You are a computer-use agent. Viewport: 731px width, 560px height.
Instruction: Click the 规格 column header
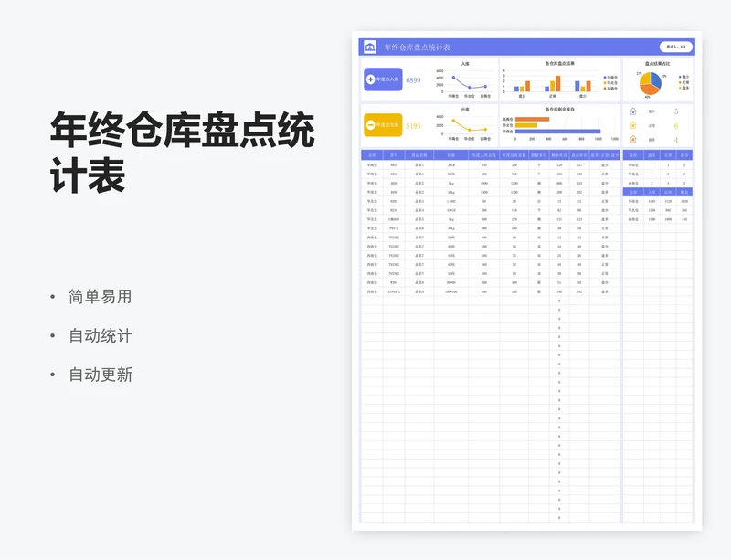[x=450, y=155]
